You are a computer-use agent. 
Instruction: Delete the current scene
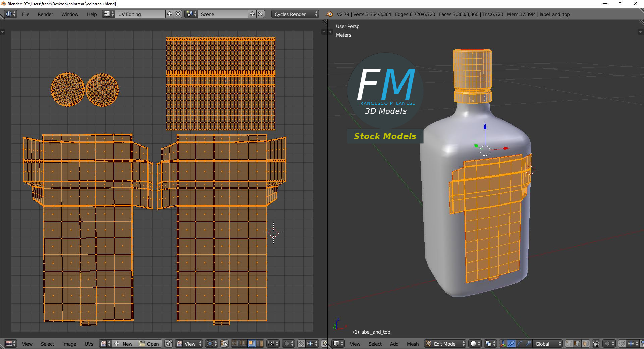261,14
